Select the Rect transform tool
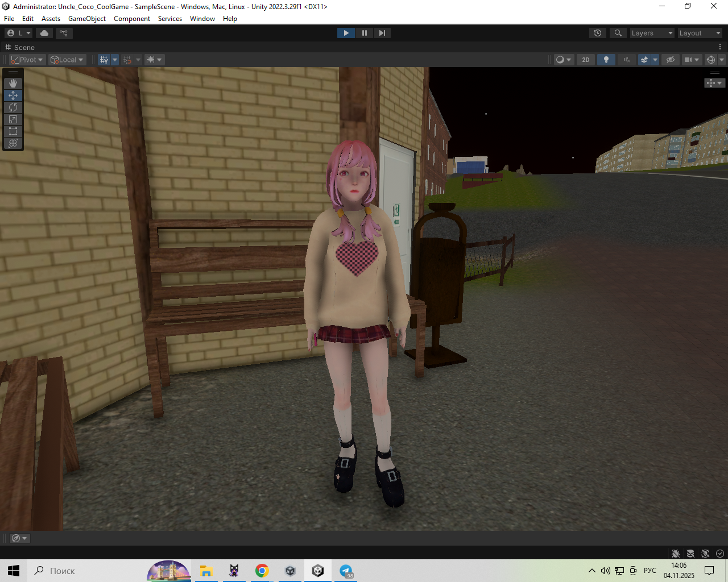Viewport: 728px width, 582px height. coord(13,131)
